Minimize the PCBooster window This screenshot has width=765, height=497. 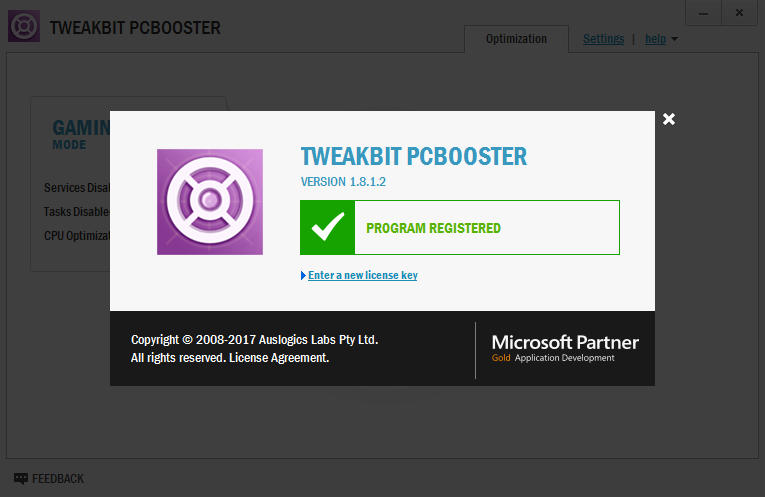click(x=703, y=13)
